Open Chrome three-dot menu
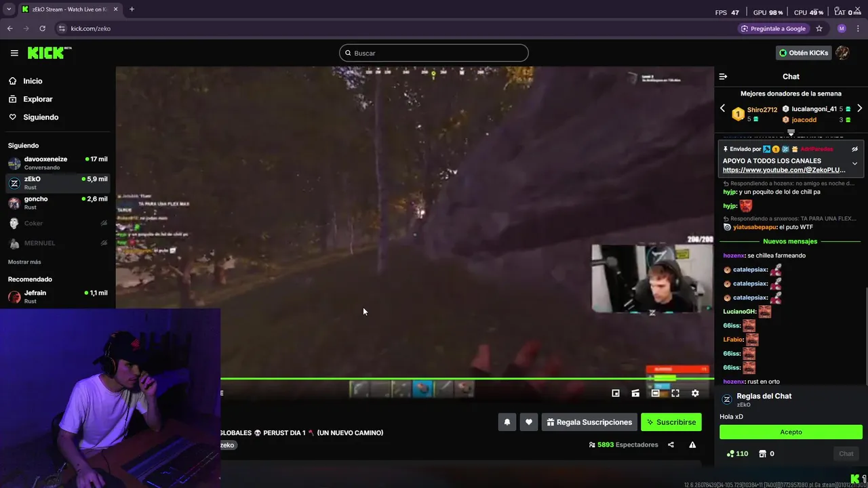 click(x=858, y=28)
